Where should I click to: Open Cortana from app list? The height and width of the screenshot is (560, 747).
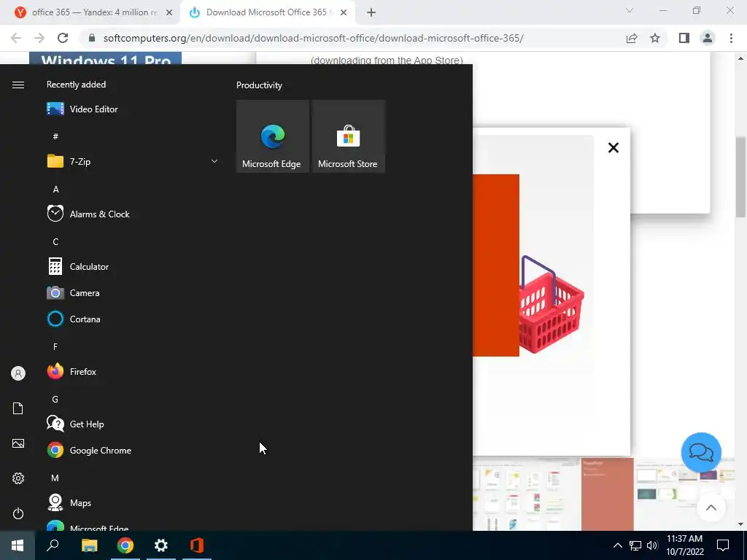click(x=132, y=319)
